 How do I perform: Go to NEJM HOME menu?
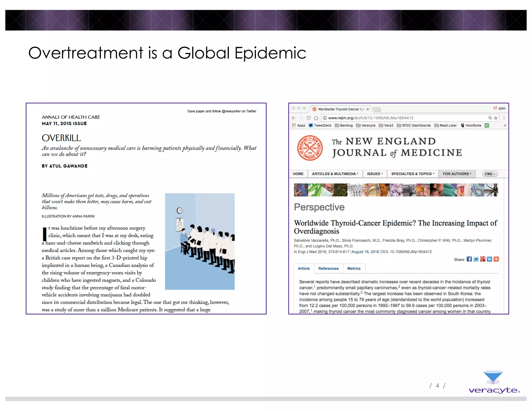click(298, 174)
